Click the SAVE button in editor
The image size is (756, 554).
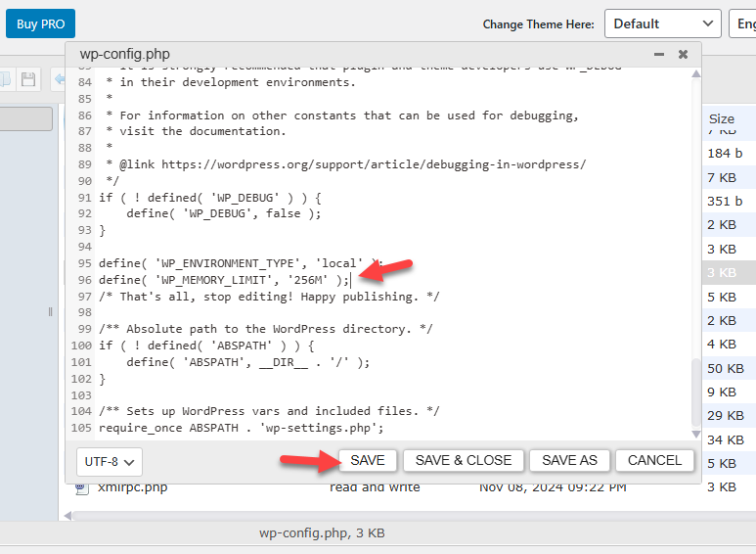368,460
